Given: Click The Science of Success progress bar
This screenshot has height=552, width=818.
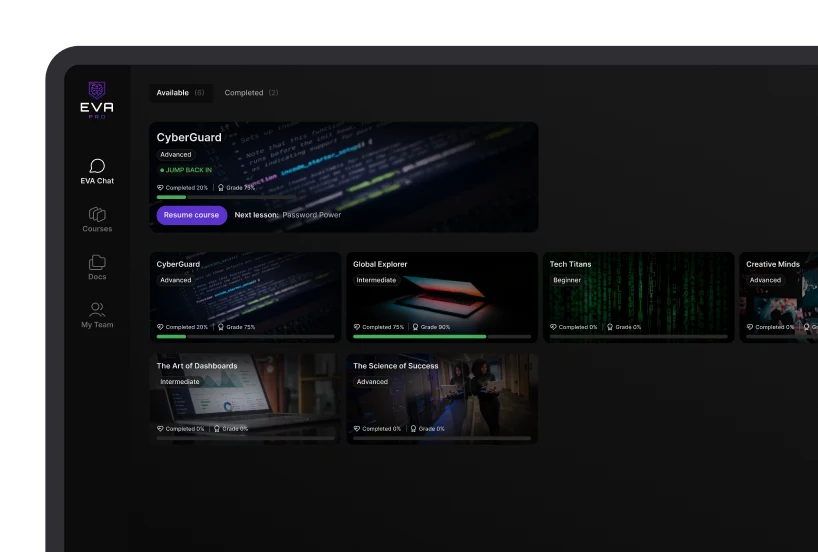Looking at the screenshot, I should (x=442, y=438).
